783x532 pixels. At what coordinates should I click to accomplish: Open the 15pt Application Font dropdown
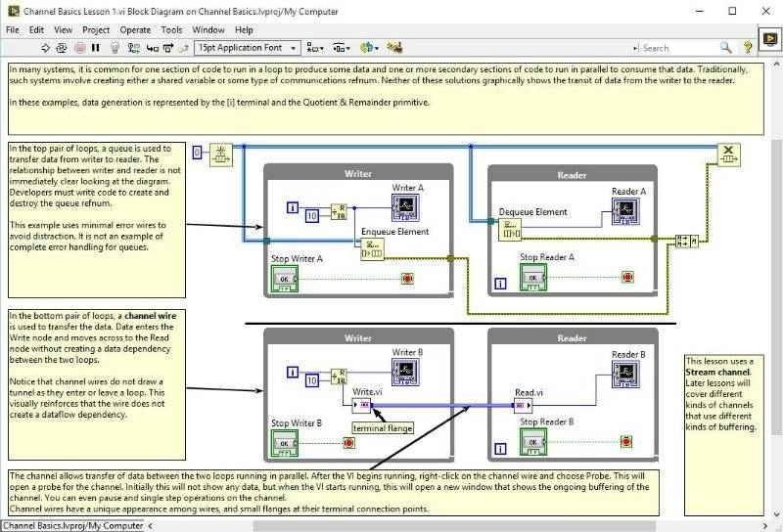[248, 48]
